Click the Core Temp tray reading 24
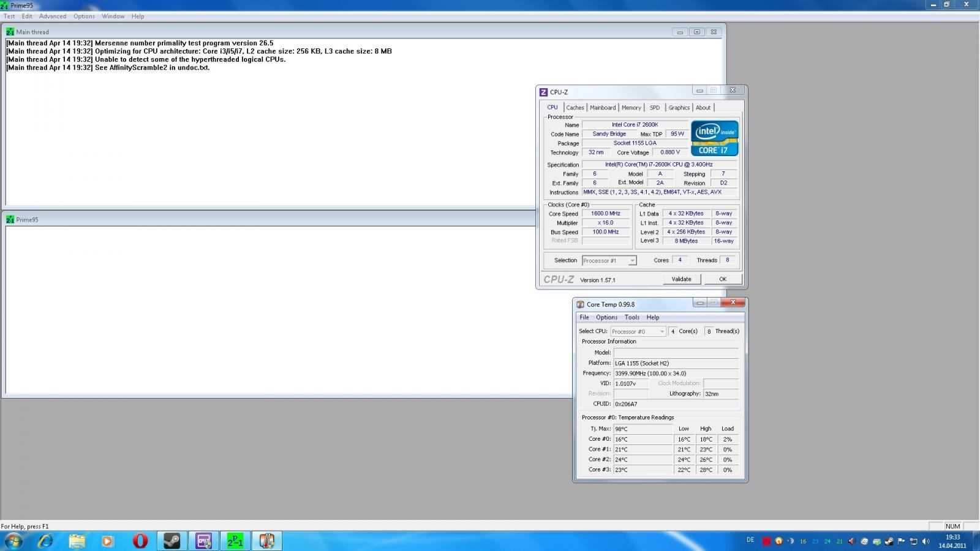Viewport: 980px width, 551px height. point(827,541)
